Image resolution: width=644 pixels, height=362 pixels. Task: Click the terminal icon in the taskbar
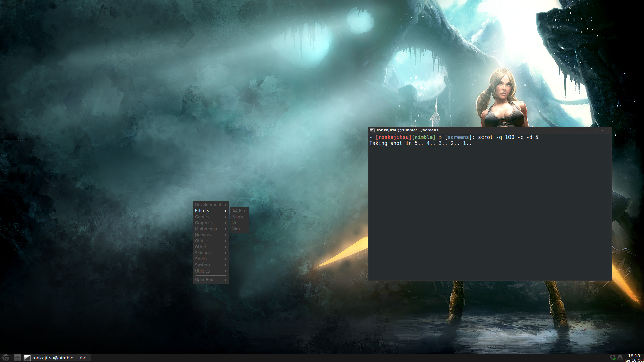coord(27,358)
